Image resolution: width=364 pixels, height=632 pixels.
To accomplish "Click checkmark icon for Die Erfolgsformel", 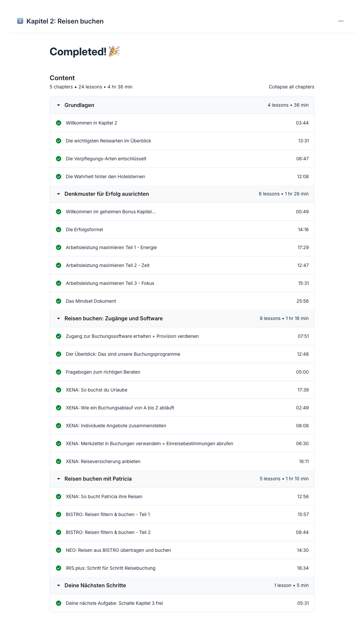I will tap(59, 230).
